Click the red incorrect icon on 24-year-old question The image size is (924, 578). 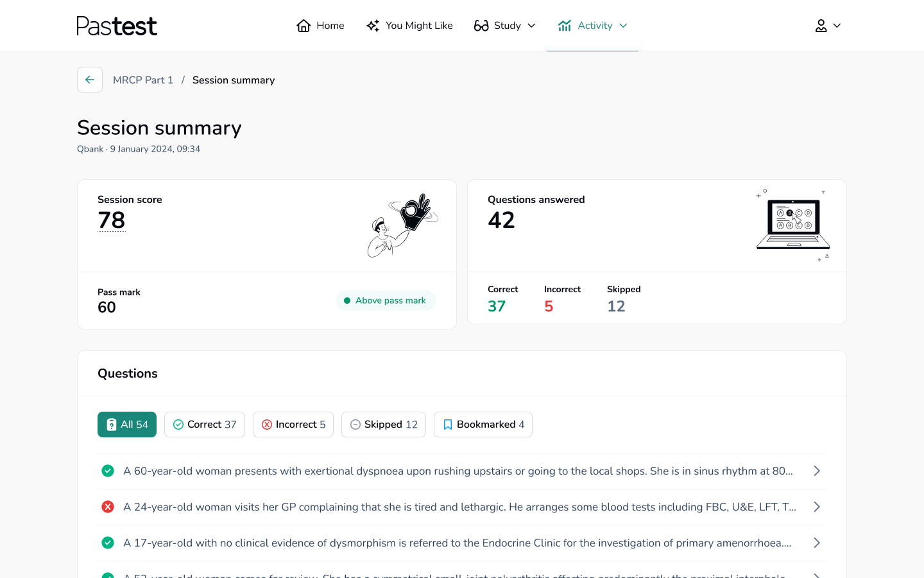click(108, 507)
